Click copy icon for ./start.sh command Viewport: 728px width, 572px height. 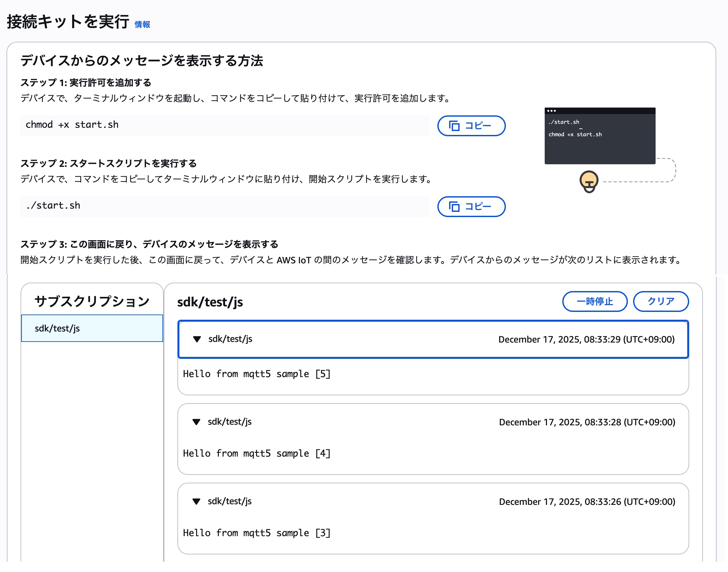coord(454,207)
